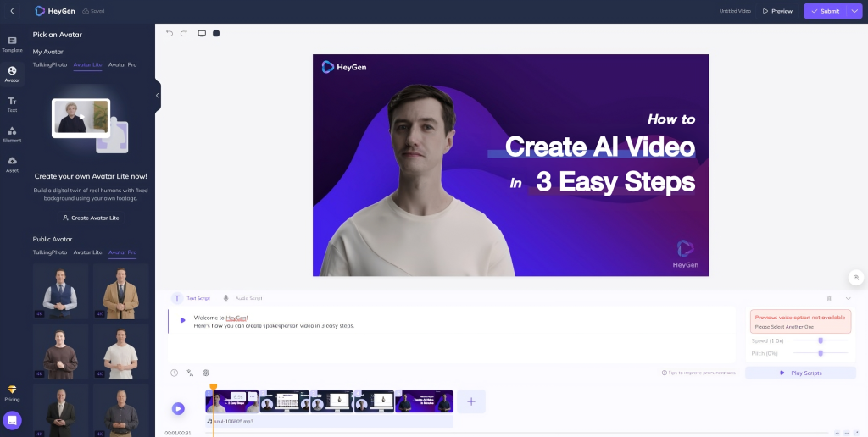Collapse the avatar side panel
This screenshot has height=437, width=868.
pos(157,95)
